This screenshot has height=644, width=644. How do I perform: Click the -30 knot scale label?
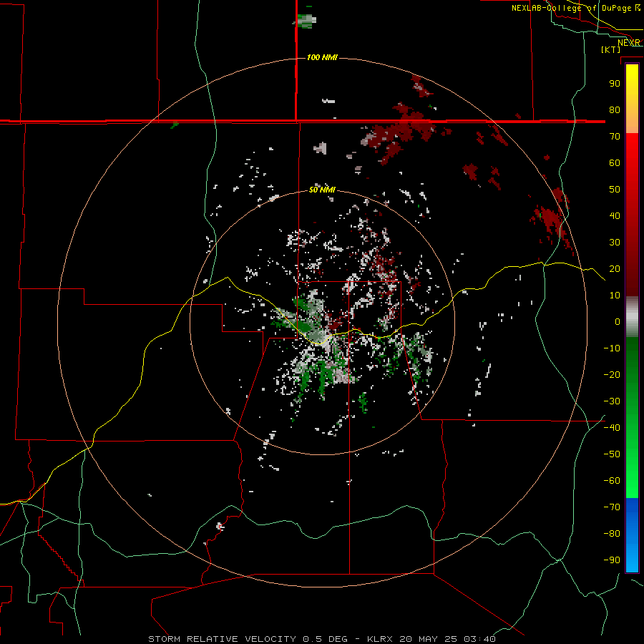click(x=612, y=401)
